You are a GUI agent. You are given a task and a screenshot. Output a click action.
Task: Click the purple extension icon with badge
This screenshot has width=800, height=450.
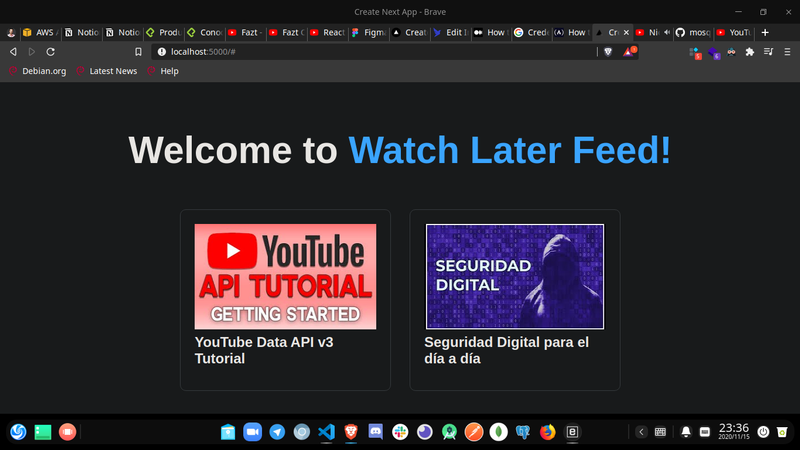[714, 53]
